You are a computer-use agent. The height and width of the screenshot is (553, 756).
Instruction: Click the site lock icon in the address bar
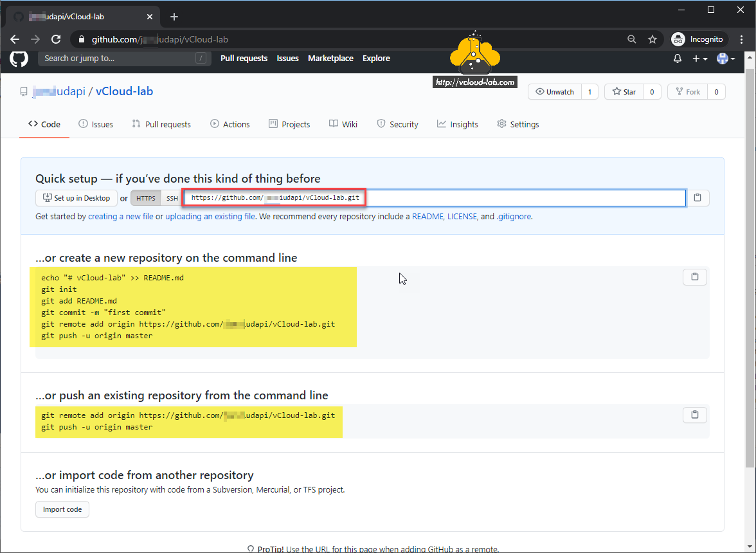pos(82,39)
